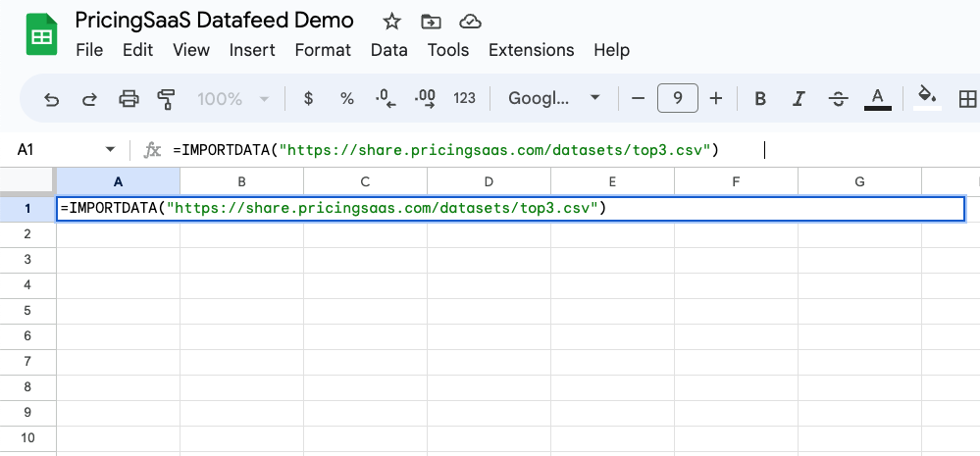980x456 pixels.
Task: Toggle italic formatting
Action: click(x=799, y=99)
